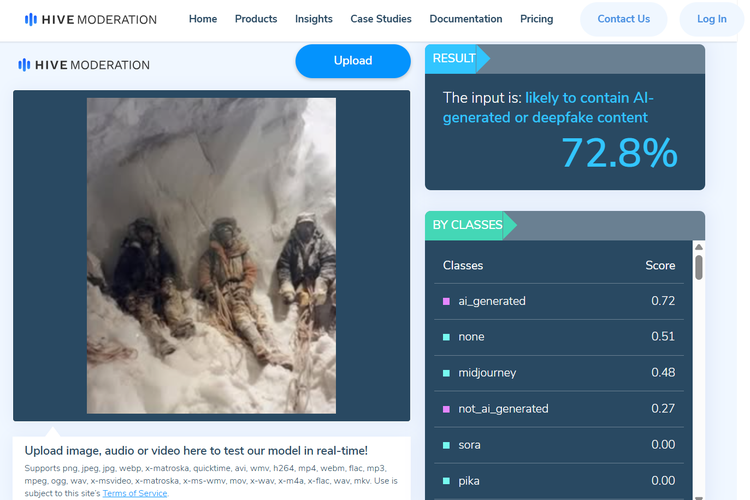Click the pink swatch beside not_ai_generated

pyautogui.click(x=446, y=409)
